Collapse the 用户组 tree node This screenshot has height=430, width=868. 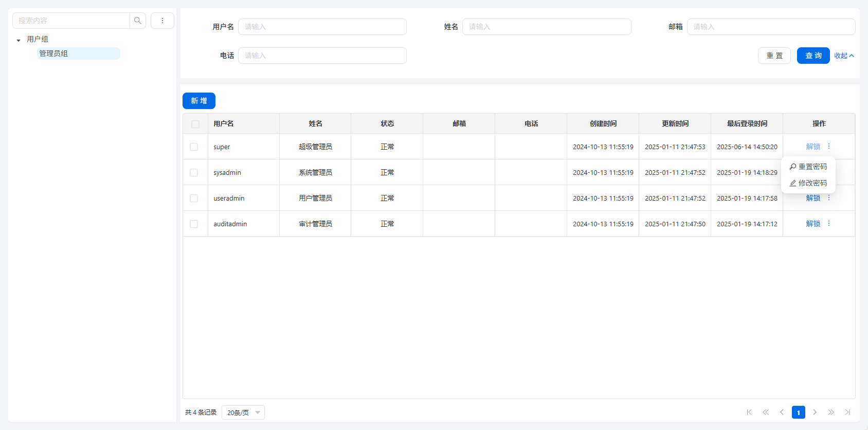pyautogui.click(x=19, y=40)
